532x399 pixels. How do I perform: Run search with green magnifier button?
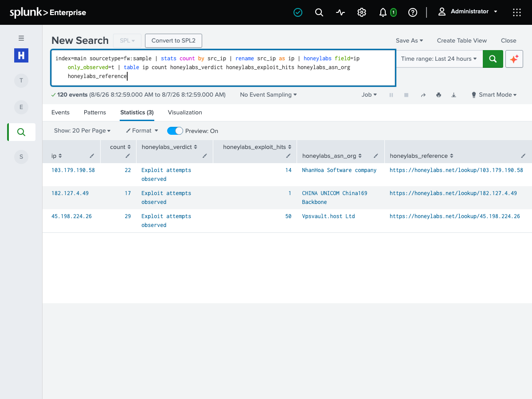[x=493, y=59]
